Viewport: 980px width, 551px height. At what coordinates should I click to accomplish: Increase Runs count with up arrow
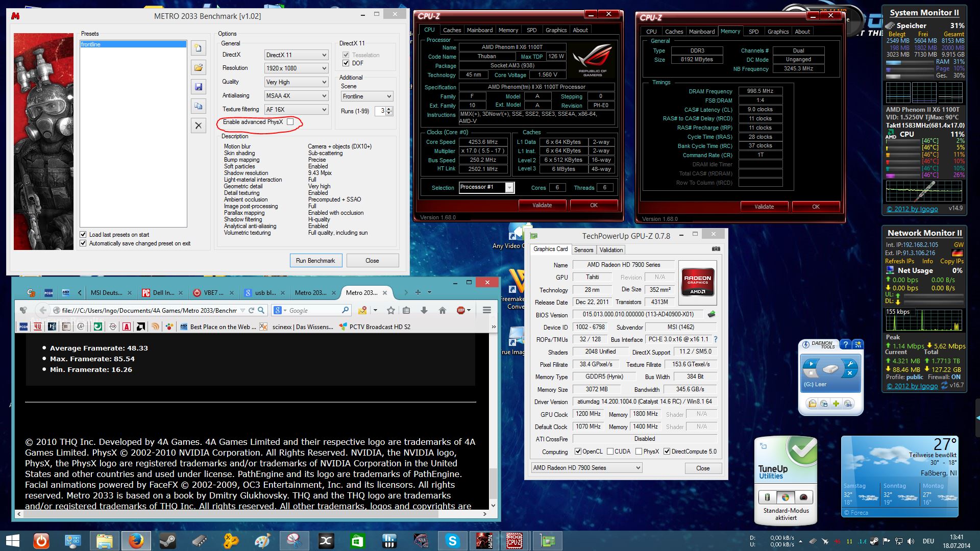[x=389, y=109]
